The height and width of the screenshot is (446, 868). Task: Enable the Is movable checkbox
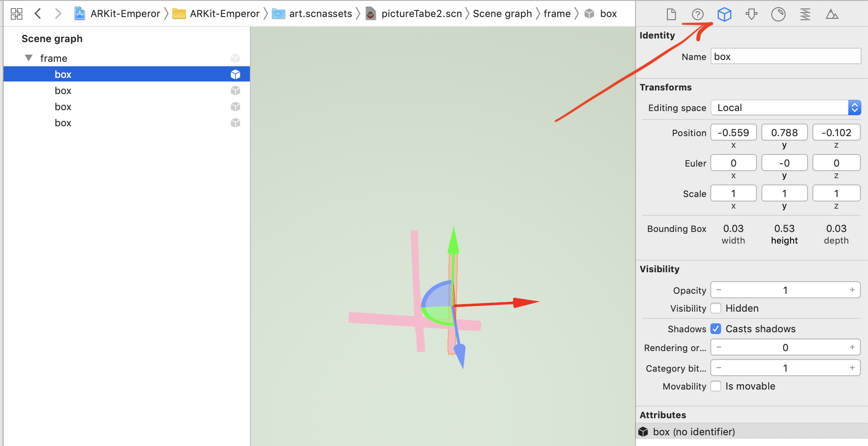[x=716, y=386]
